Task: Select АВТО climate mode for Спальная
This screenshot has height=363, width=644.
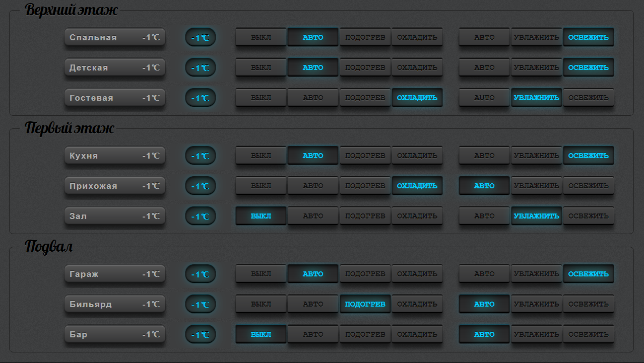Action: (x=313, y=37)
